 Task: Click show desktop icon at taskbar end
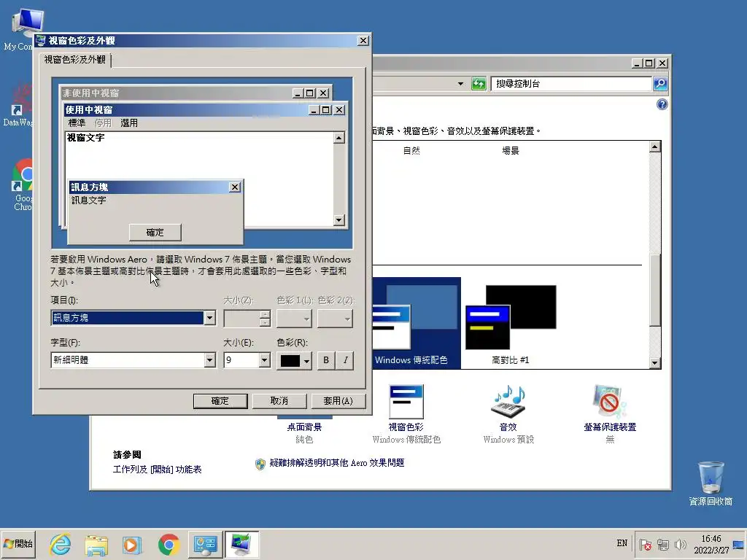738,544
